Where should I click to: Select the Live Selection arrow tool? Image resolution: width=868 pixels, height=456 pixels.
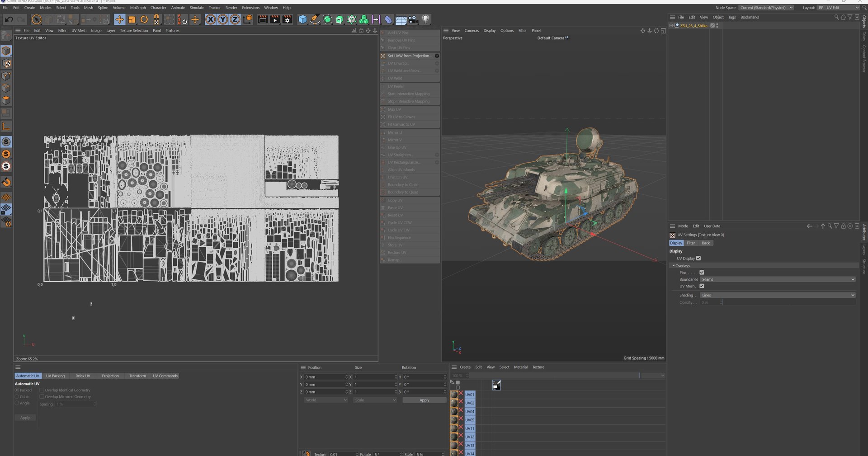[x=37, y=19]
